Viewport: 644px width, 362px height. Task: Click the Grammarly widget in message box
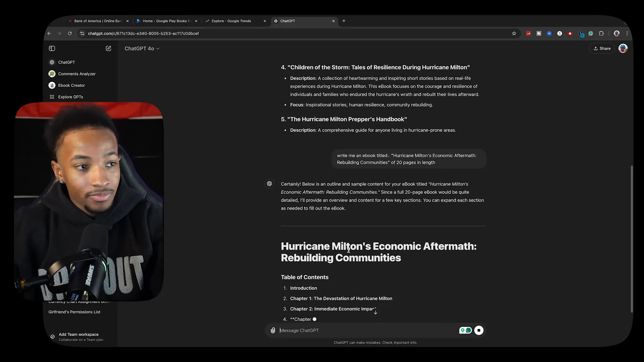466,330
